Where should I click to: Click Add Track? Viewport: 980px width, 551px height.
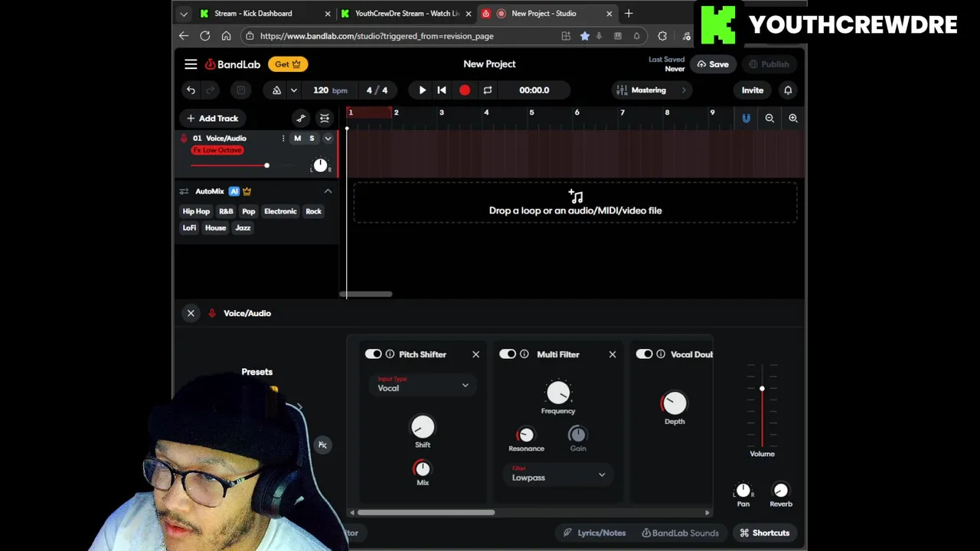[x=213, y=118]
